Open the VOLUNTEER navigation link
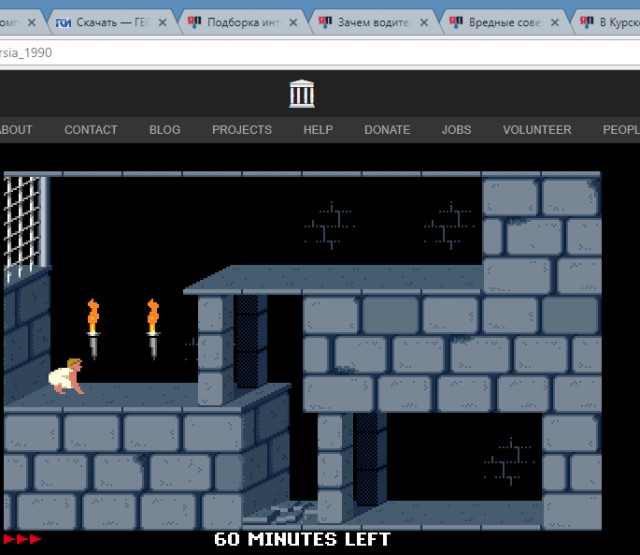This screenshot has width=640, height=555. (x=537, y=130)
